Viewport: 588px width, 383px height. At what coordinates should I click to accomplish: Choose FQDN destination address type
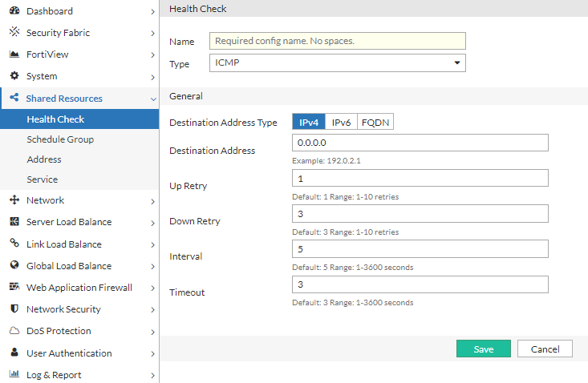pos(375,123)
